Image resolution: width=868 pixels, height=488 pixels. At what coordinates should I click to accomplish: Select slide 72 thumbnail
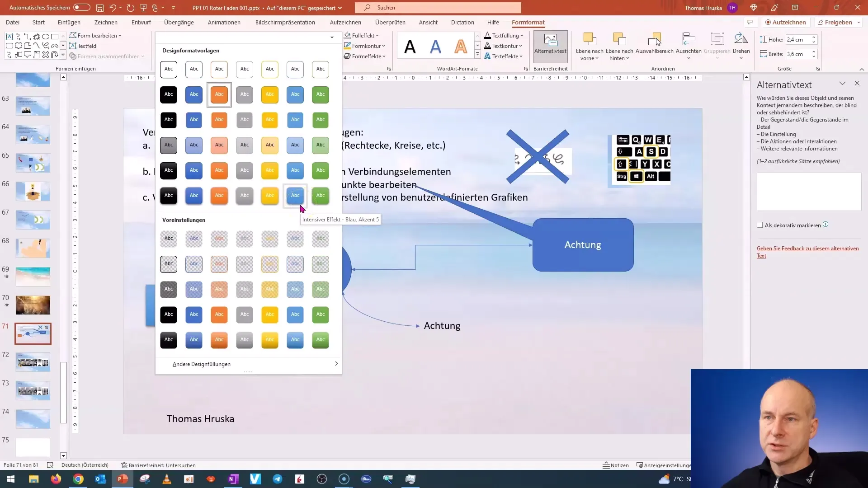click(x=33, y=362)
